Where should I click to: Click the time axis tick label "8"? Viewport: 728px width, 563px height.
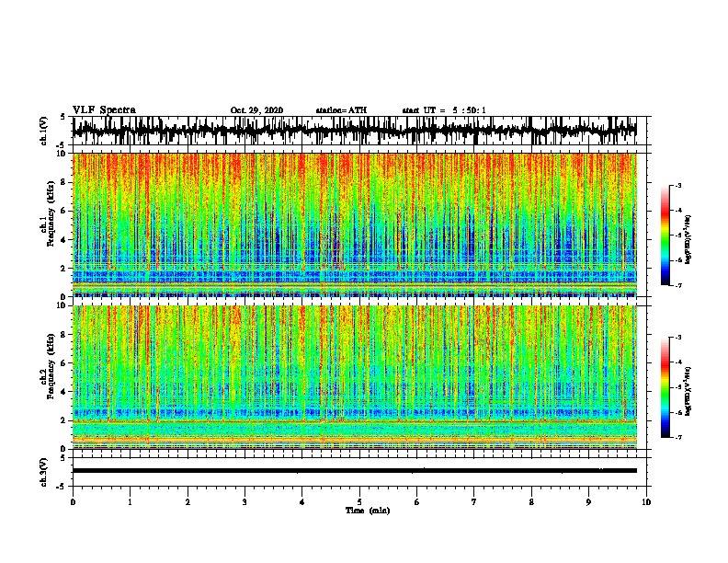point(531,502)
